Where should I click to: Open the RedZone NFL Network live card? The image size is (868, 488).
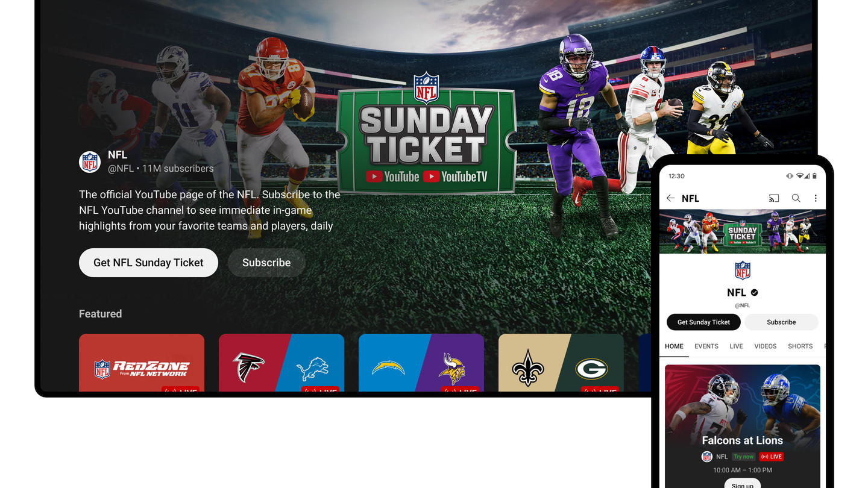[x=142, y=363]
